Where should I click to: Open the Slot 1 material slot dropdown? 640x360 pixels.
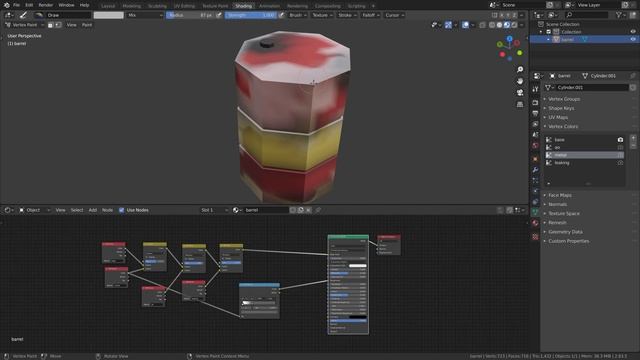[x=214, y=210]
